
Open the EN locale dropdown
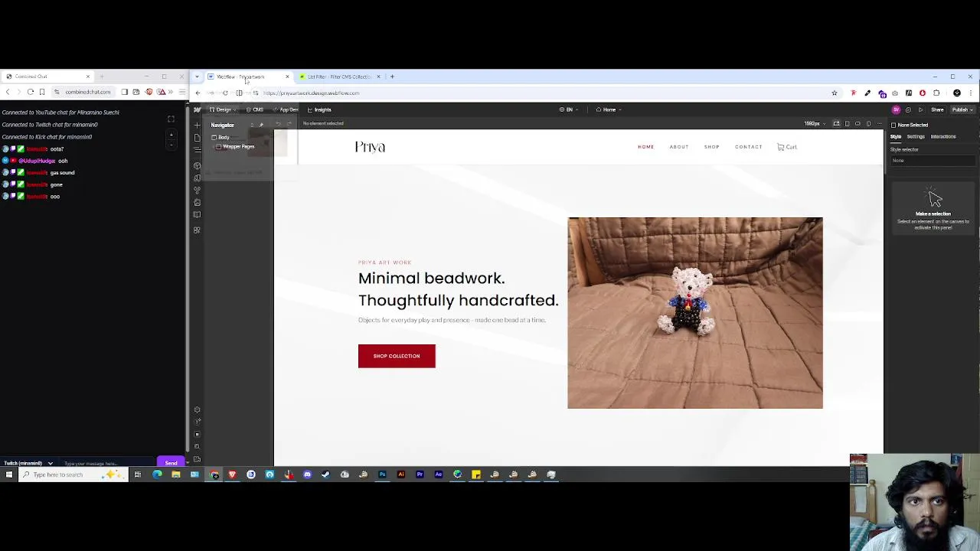coord(570,109)
